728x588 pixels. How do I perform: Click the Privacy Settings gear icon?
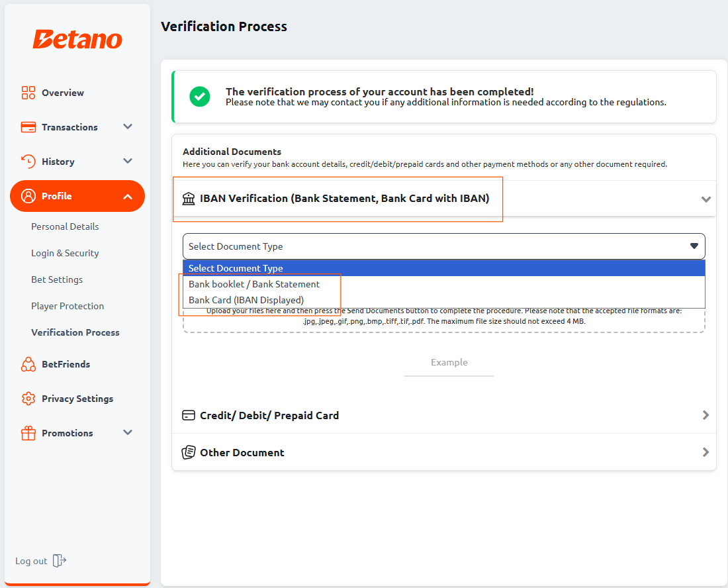tap(28, 399)
